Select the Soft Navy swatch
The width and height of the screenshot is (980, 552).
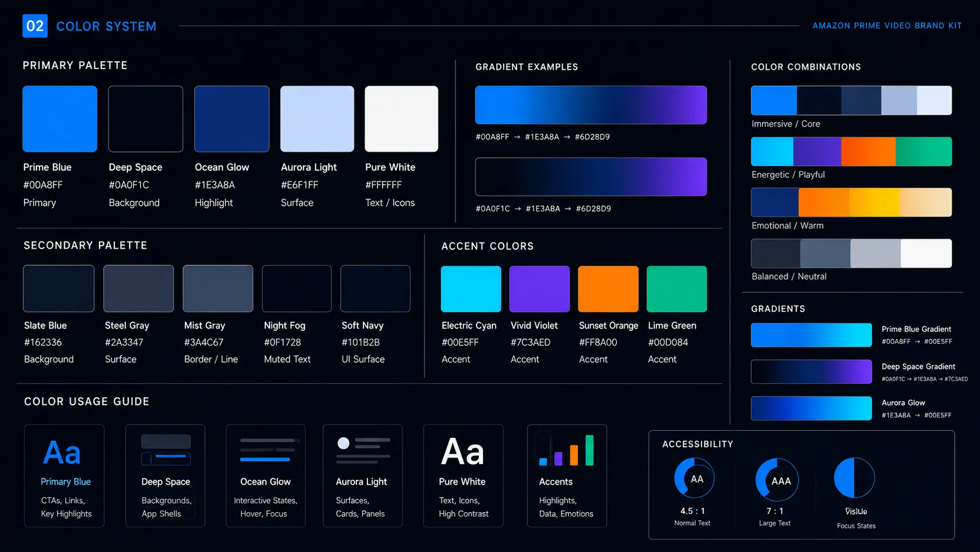point(375,289)
